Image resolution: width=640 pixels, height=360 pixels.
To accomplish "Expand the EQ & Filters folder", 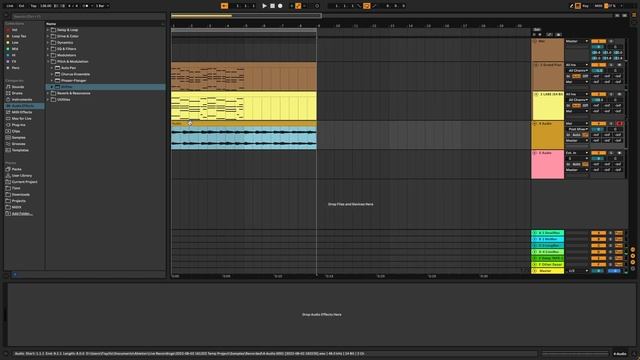I will [48, 49].
